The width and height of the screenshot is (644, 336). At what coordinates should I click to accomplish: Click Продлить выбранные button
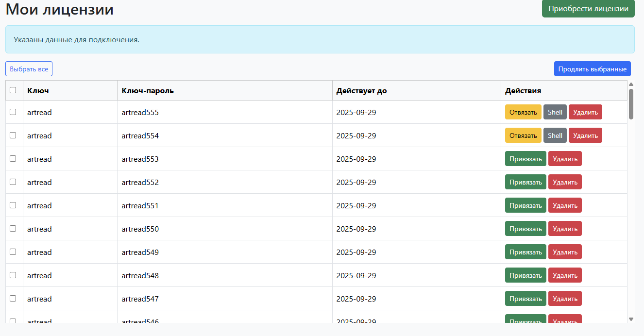click(592, 69)
